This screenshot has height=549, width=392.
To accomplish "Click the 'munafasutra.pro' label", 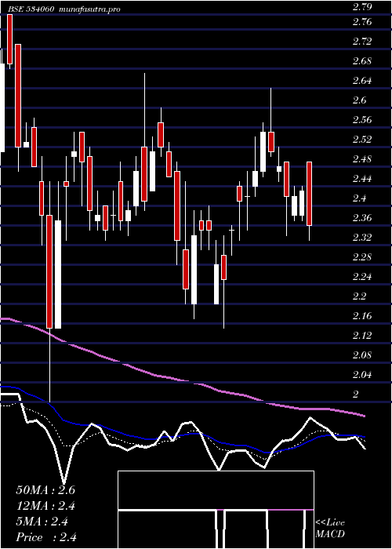I will 90,9.
